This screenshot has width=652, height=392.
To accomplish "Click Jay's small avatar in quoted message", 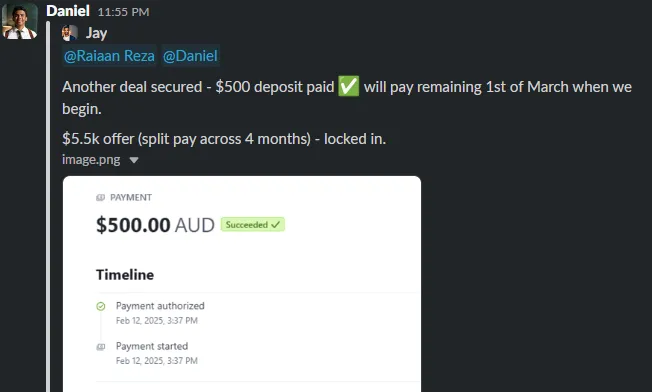I will [70, 33].
